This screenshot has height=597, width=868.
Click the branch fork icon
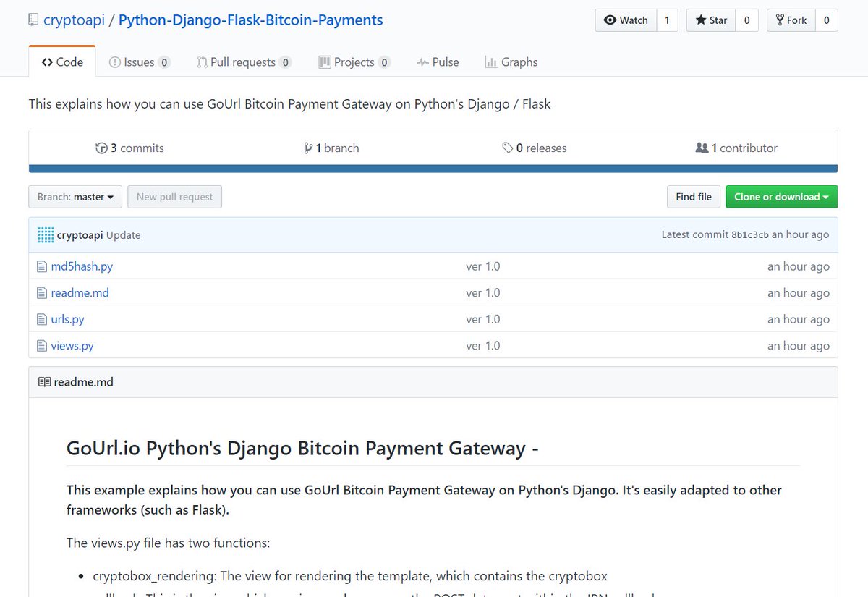[309, 148]
